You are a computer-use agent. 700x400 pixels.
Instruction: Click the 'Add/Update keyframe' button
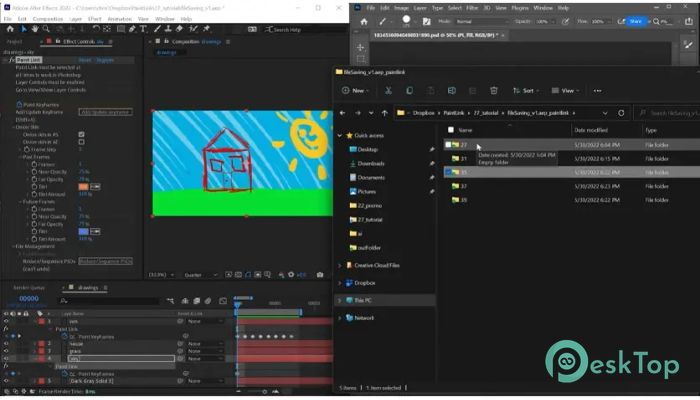click(x=105, y=112)
